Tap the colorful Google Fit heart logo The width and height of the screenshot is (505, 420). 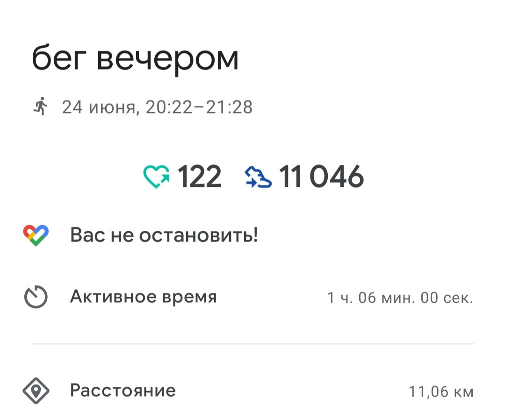point(36,235)
